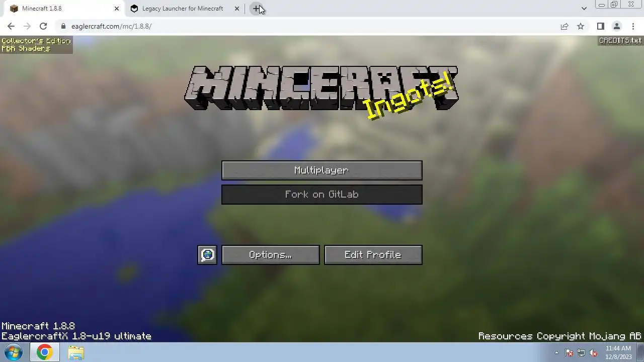Go back to previous page
644x362 pixels.
11,26
